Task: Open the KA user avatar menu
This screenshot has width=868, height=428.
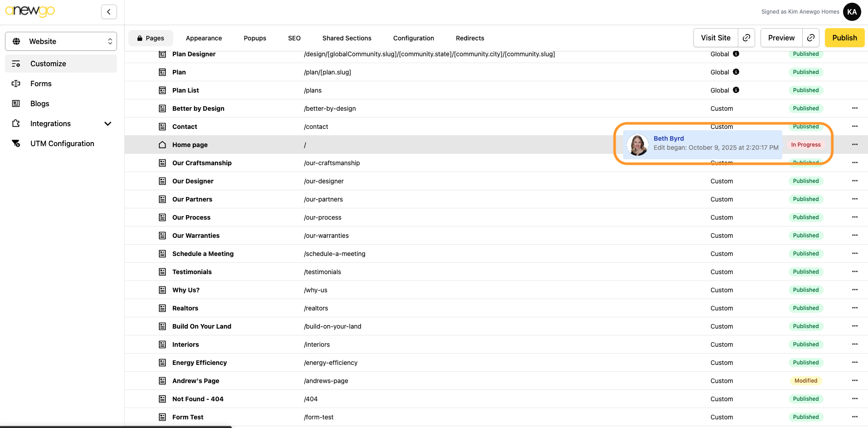Action: pyautogui.click(x=852, y=12)
